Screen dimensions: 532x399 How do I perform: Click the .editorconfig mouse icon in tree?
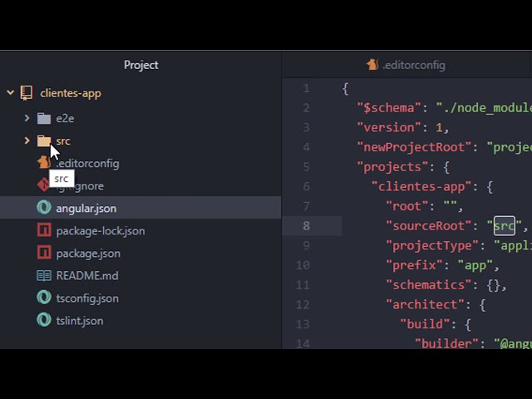[x=44, y=163]
